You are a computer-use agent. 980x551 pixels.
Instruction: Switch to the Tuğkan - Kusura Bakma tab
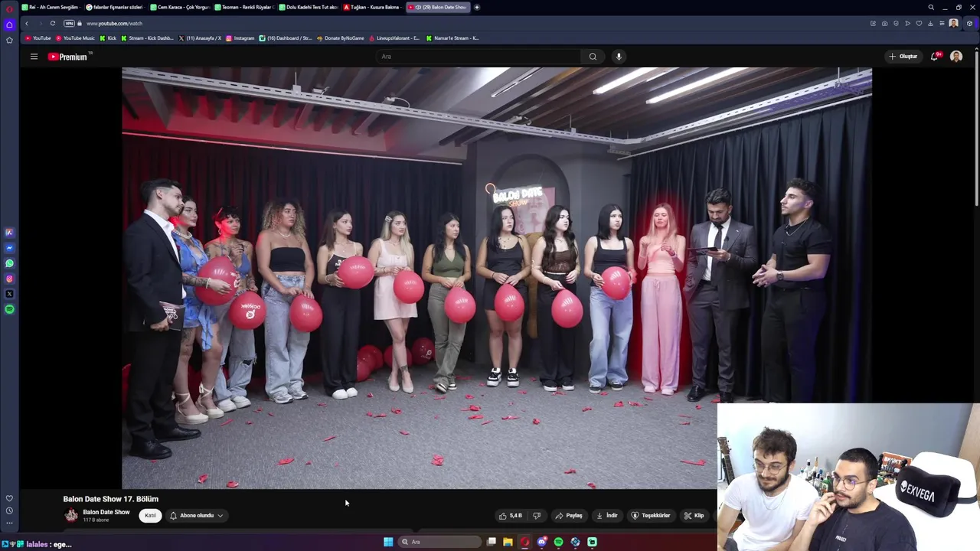point(374,7)
